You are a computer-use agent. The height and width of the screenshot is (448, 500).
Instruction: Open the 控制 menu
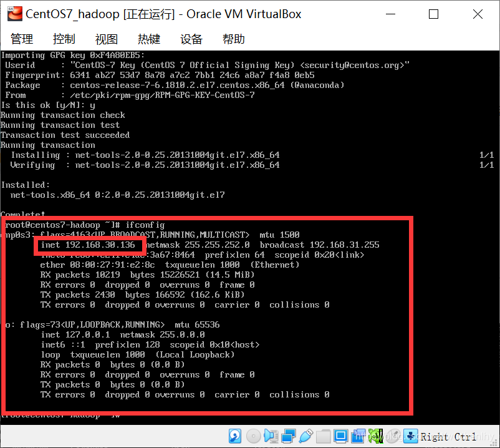[x=64, y=38]
